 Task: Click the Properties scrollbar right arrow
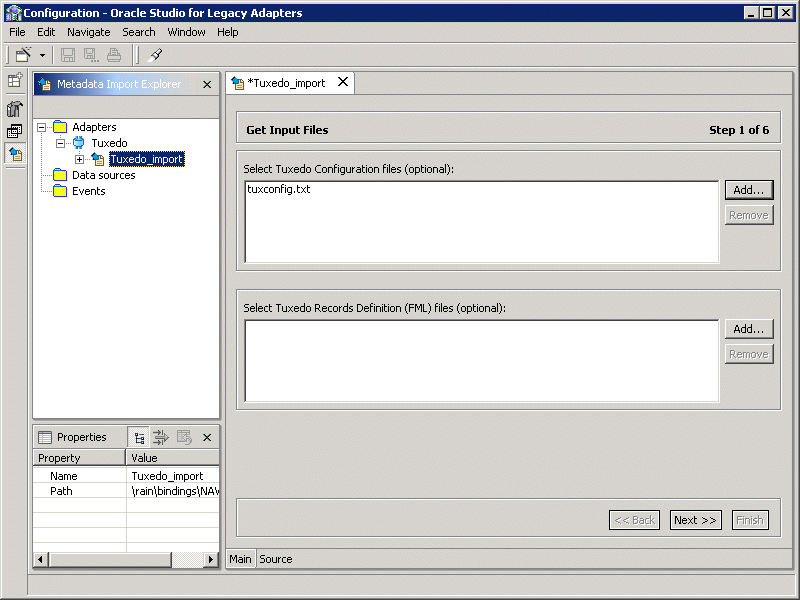pyautogui.click(x=210, y=560)
